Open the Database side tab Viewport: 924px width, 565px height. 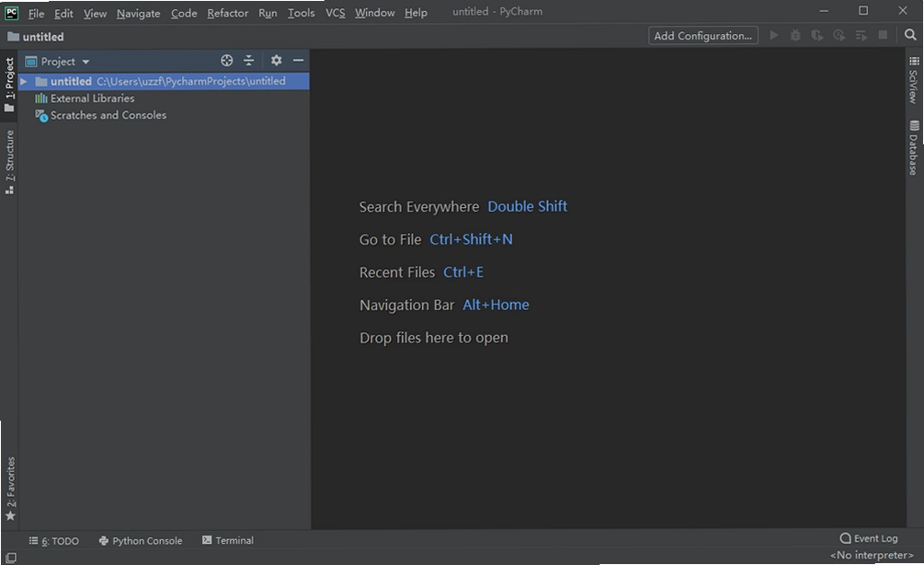tap(914, 147)
